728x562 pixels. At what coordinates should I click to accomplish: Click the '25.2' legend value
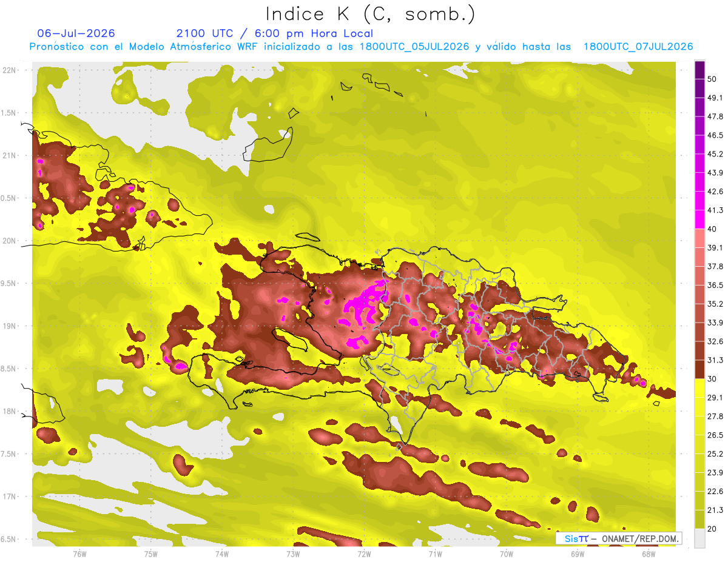(x=716, y=453)
